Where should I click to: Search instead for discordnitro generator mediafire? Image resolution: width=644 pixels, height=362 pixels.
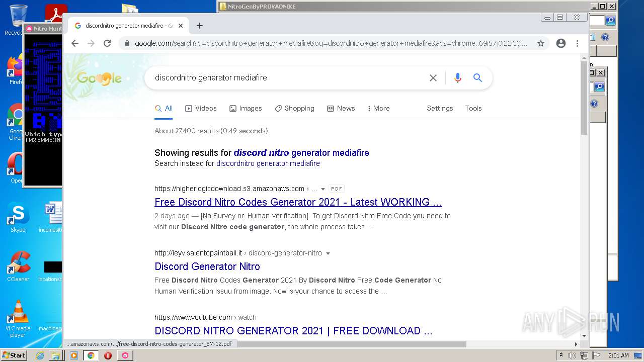(268, 163)
